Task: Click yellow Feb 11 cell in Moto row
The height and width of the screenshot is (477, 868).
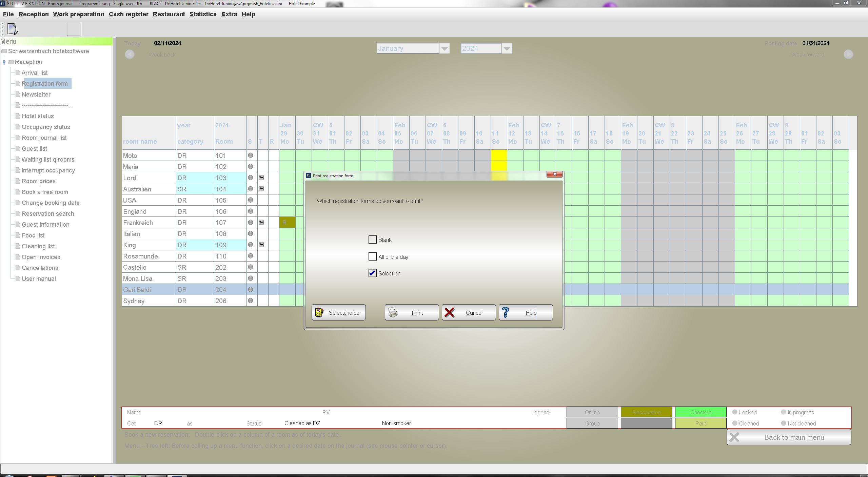Action: point(499,155)
